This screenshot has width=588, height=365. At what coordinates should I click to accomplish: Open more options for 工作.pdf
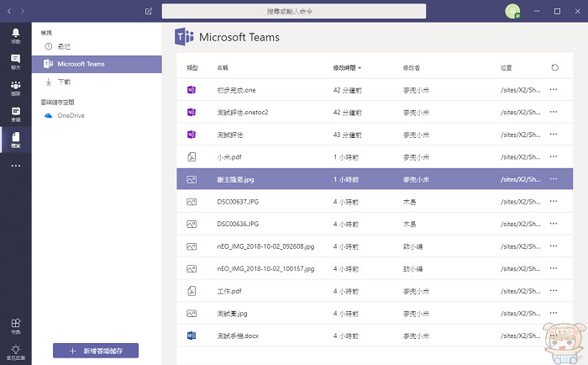pyautogui.click(x=554, y=291)
